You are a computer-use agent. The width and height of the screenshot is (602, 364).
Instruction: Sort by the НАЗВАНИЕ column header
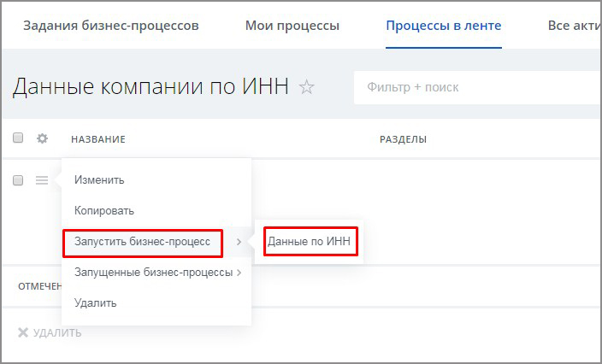(98, 139)
